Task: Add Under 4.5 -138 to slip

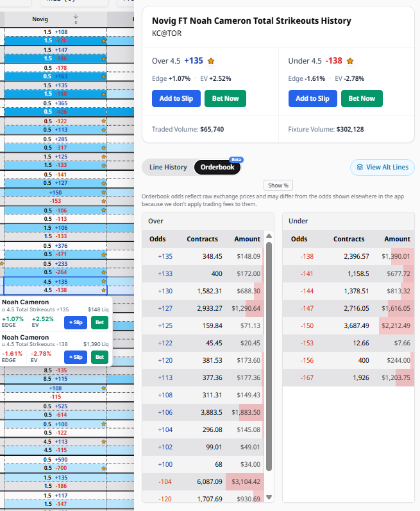Action: click(x=312, y=98)
